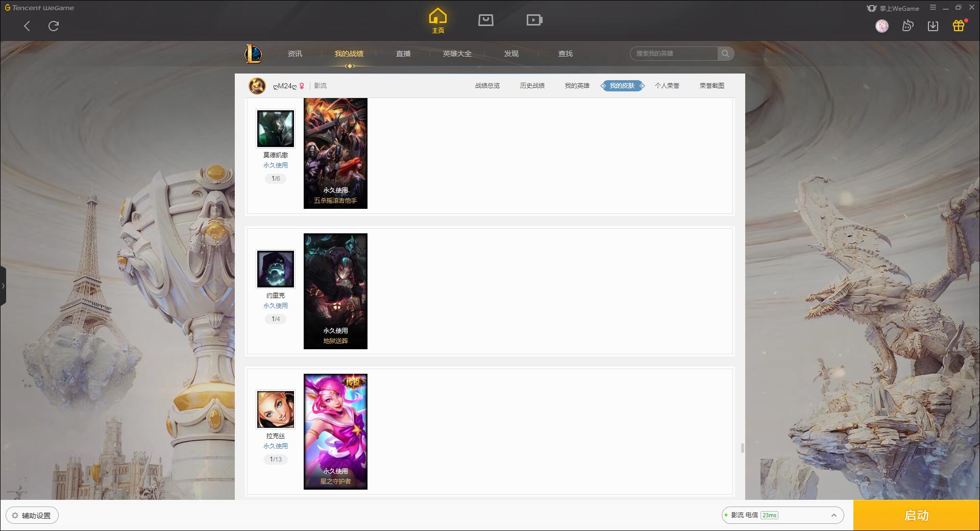
Task: Open the 查找 tab
Action: [x=566, y=54]
